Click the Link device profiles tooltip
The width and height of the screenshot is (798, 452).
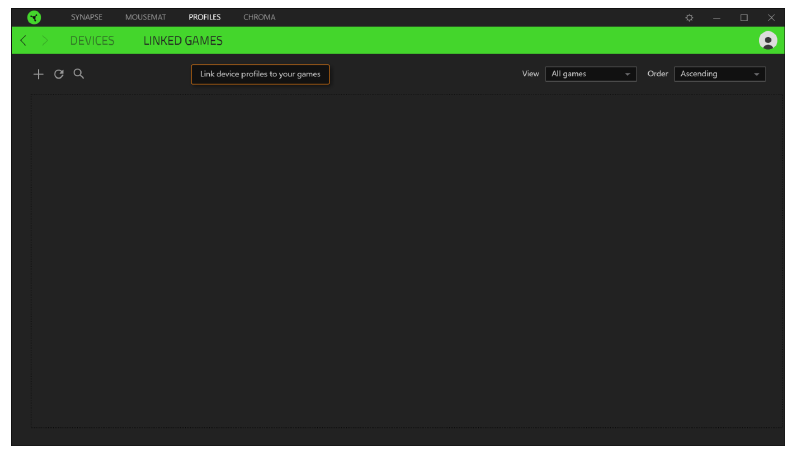(x=260, y=74)
